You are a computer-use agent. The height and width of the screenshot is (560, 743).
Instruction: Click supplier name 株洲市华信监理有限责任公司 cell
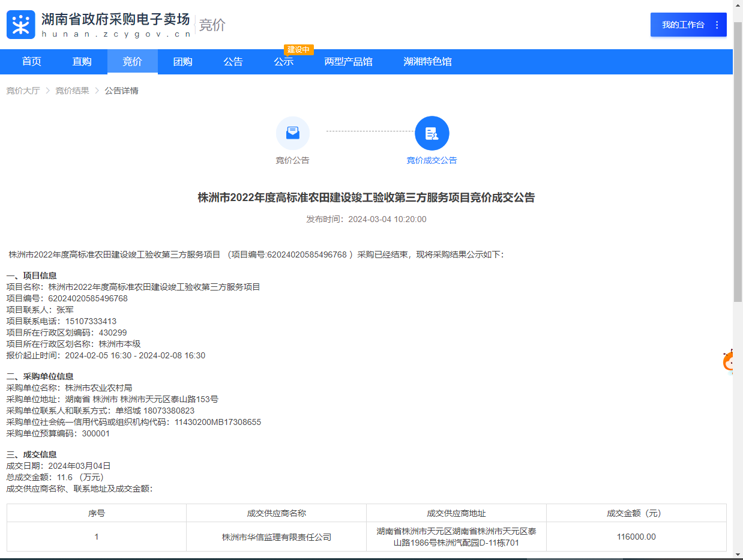point(276,537)
